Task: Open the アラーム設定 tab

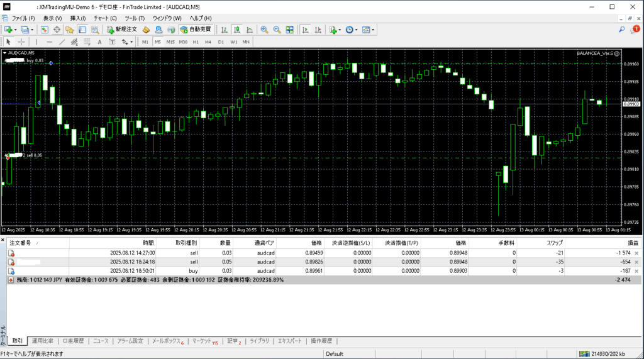Action: [x=130, y=341]
